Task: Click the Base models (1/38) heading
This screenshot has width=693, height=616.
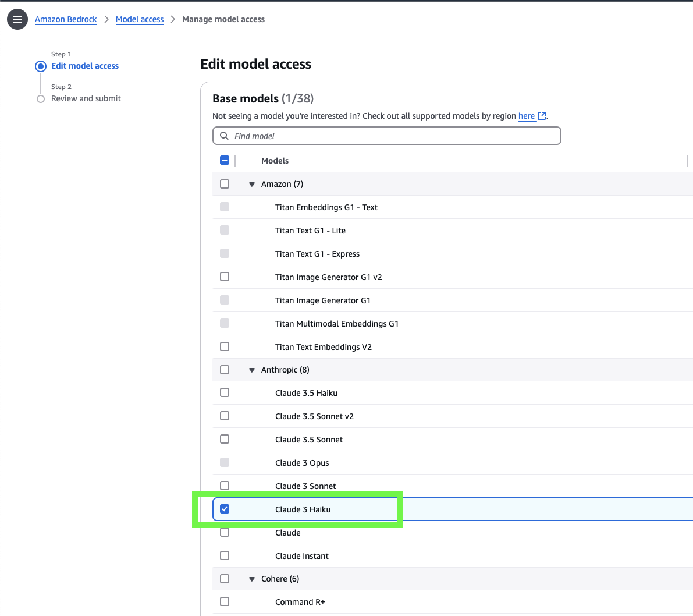Action: 263,98
